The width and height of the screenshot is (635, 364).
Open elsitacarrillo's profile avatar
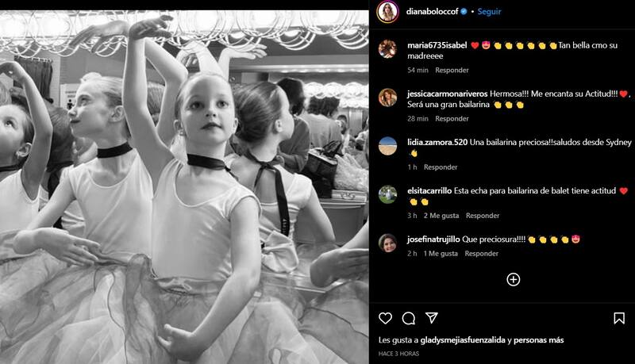pos(387,194)
